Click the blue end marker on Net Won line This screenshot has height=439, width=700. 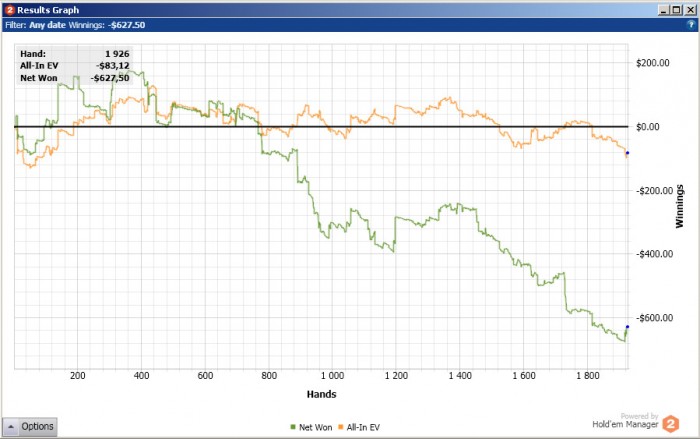(627, 327)
